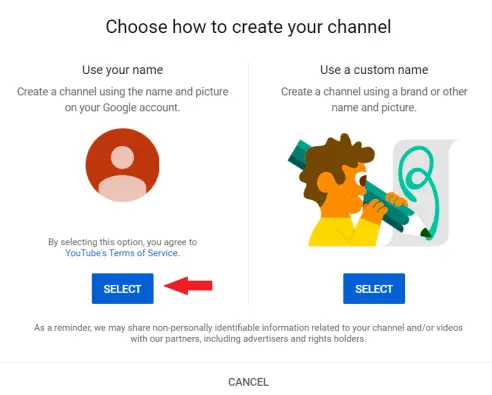
Task: Click the 'Choose how to create your channel' title
Action: tap(248, 27)
